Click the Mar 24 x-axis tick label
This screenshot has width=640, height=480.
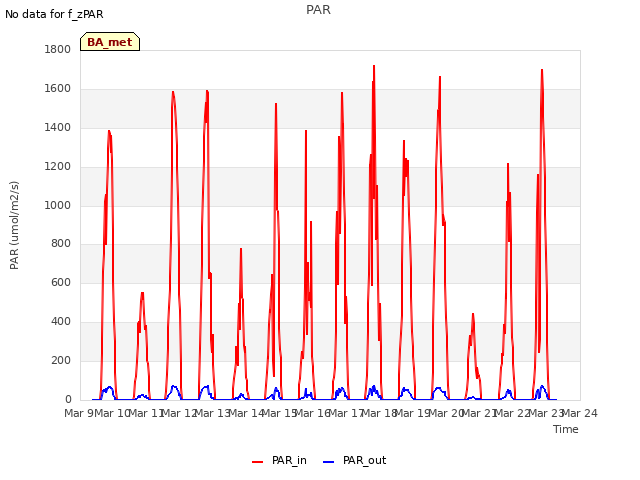click(x=580, y=413)
